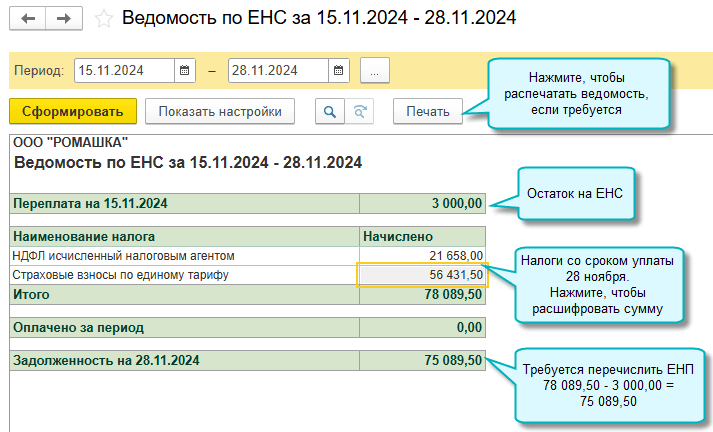Open period selection with the ellipsis button
Viewport: 713px width, 432px height.
pos(375,71)
